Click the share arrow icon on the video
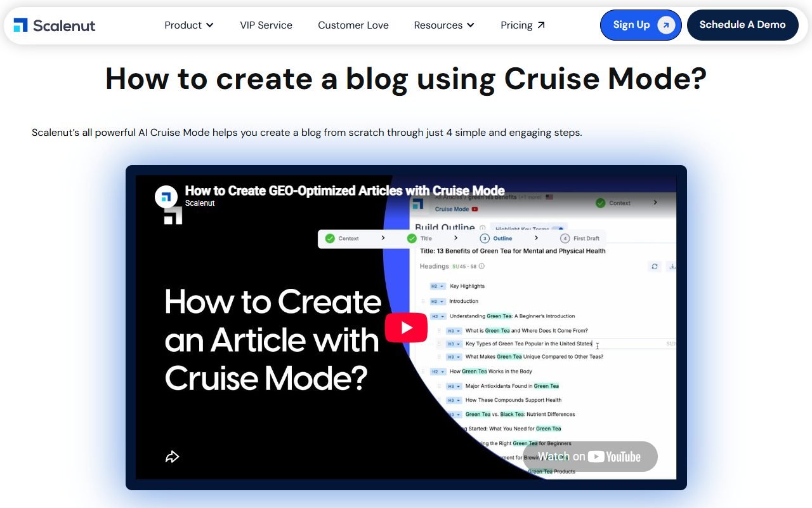Screen dimensions: 812x508 click(x=172, y=457)
